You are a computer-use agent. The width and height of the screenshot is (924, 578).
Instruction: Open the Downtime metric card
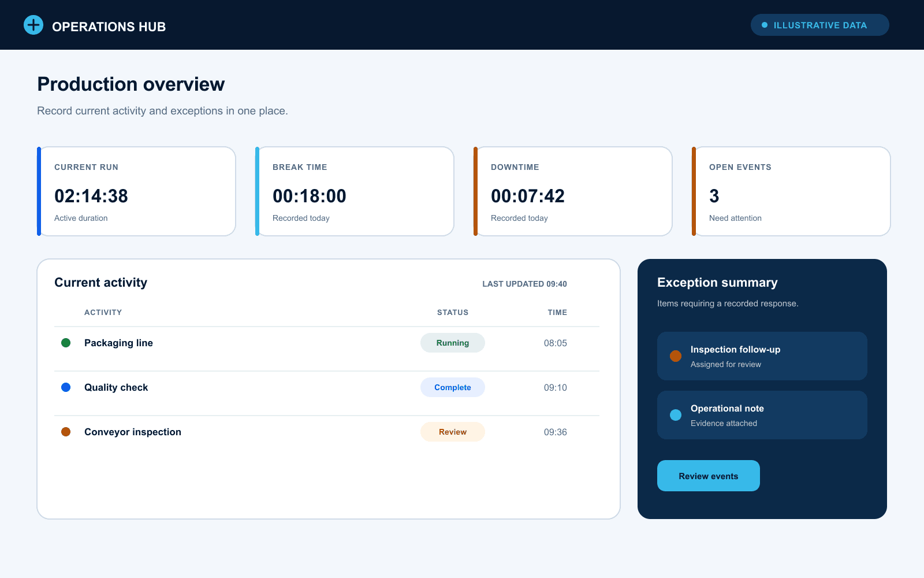(x=573, y=191)
